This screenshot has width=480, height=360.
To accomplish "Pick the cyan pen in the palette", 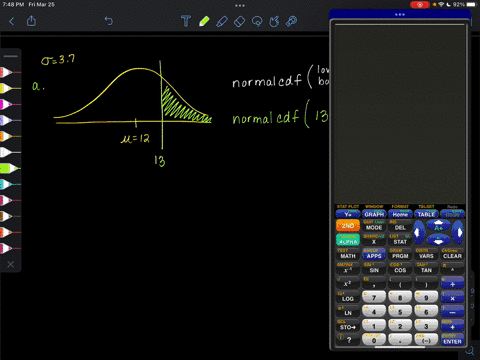I will coord(10,184).
